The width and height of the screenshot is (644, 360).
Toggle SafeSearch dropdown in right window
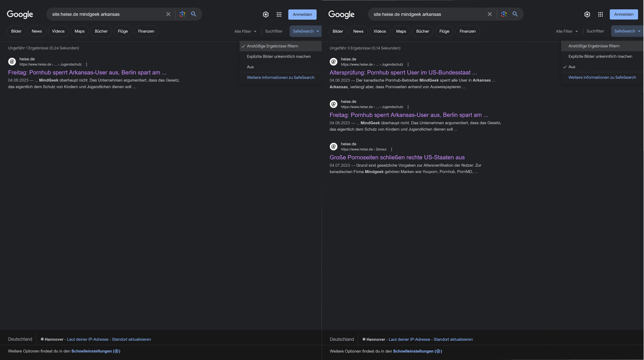[x=627, y=31]
